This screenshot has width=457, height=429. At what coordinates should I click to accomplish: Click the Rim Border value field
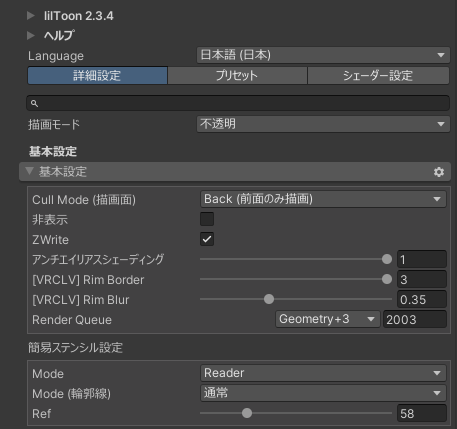[422, 279]
